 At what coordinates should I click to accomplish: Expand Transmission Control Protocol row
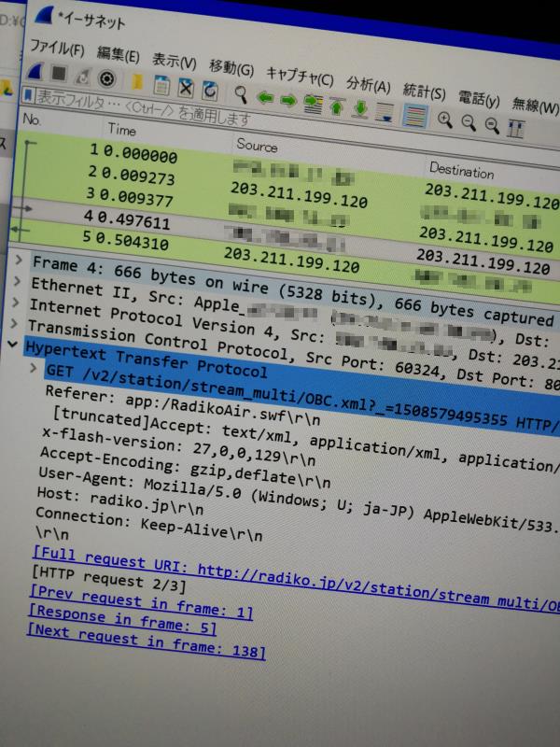pos(14,323)
